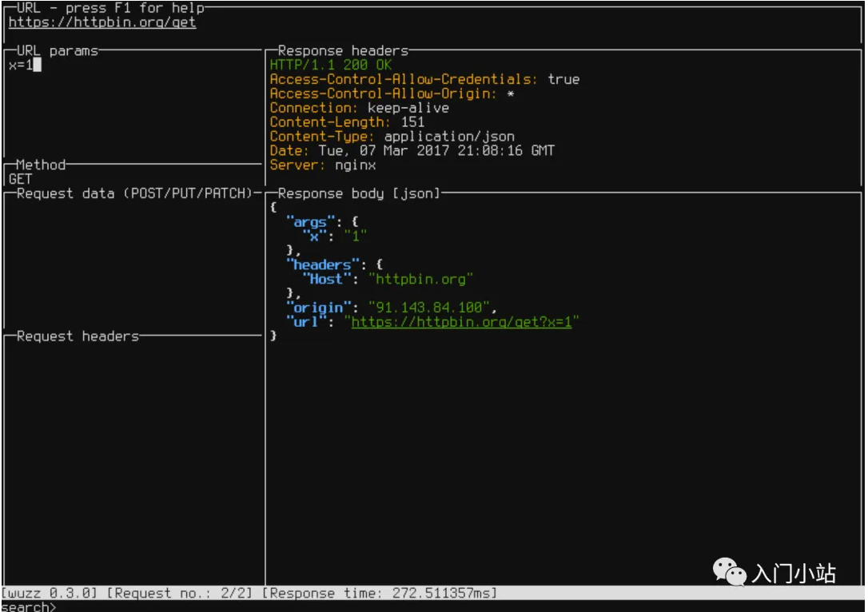The height and width of the screenshot is (612, 868).
Task: Click the Date response header line
Action: pyautogui.click(x=412, y=151)
